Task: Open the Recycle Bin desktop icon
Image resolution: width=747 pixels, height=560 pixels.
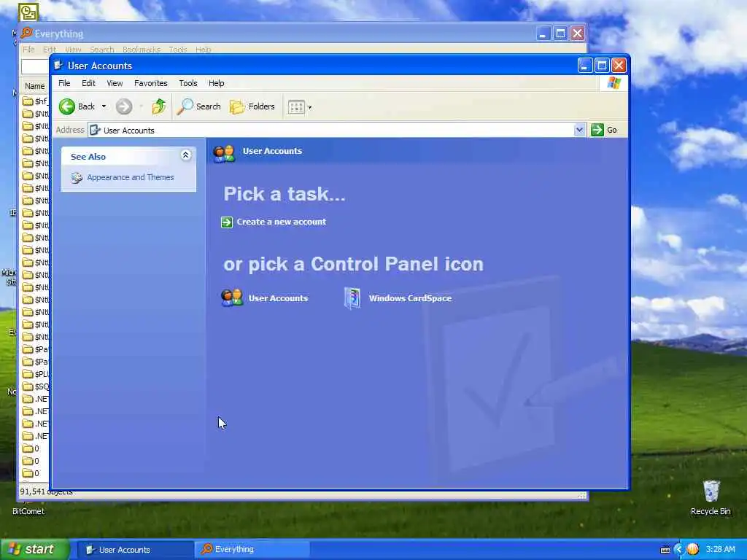Action: point(711,498)
